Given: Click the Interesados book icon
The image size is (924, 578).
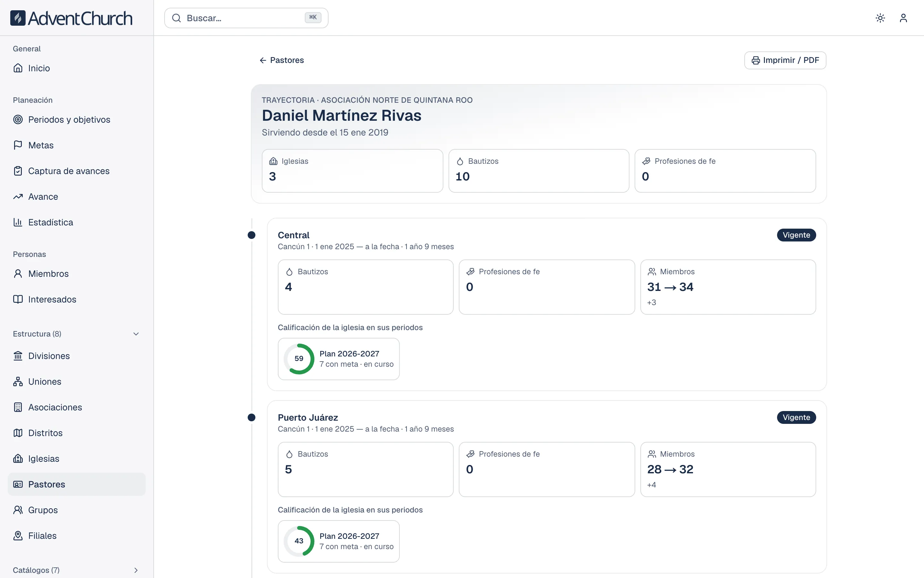Looking at the screenshot, I should 18,299.
